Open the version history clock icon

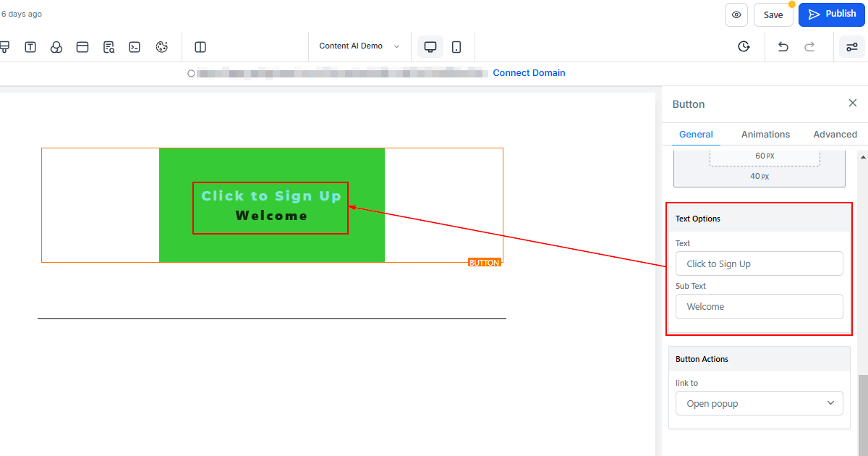coord(744,47)
